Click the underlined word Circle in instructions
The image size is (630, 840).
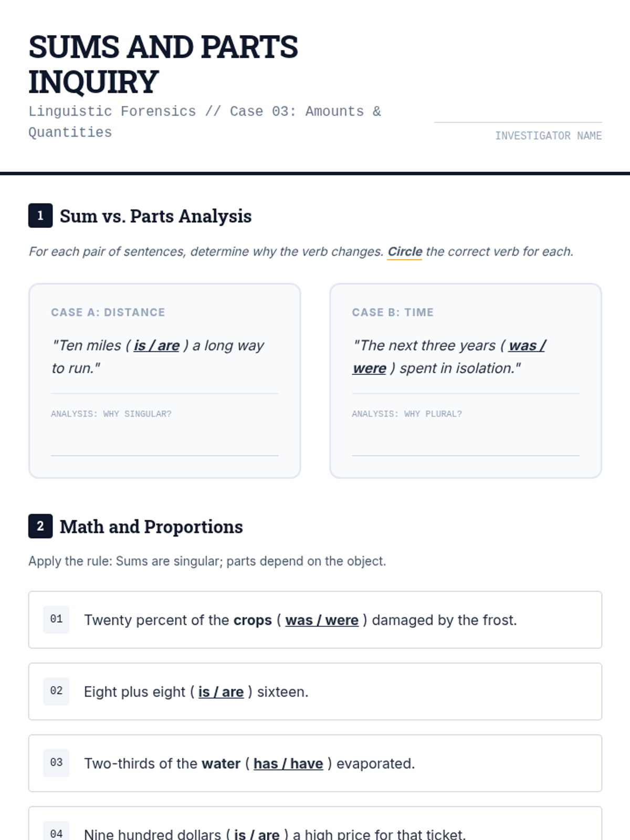click(405, 252)
